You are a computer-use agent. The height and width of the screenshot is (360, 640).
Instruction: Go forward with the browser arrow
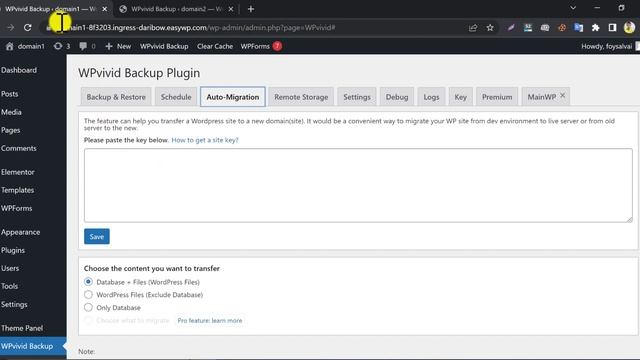tap(11, 27)
